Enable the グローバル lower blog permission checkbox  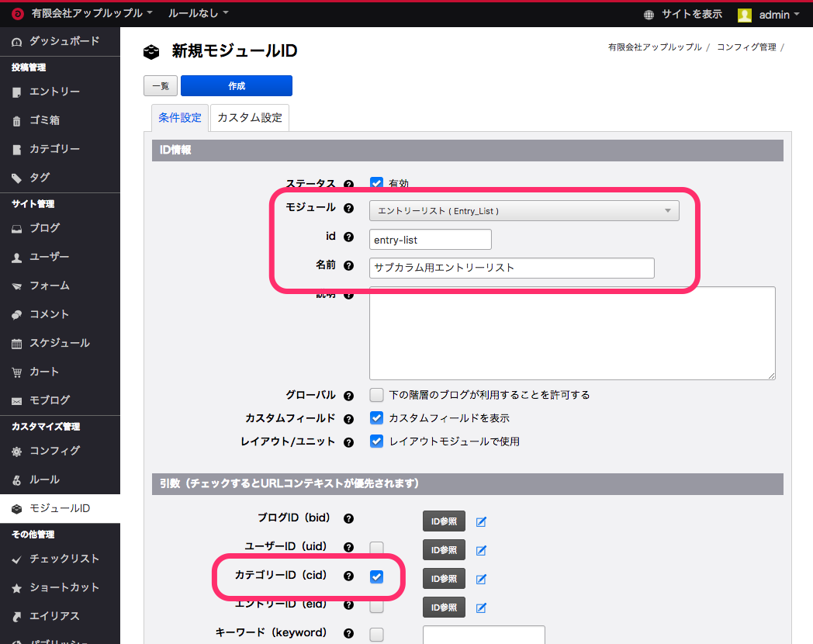coord(376,395)
